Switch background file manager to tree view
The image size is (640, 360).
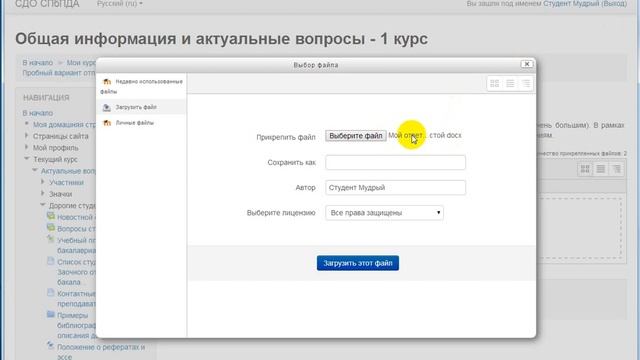(616, 169)
